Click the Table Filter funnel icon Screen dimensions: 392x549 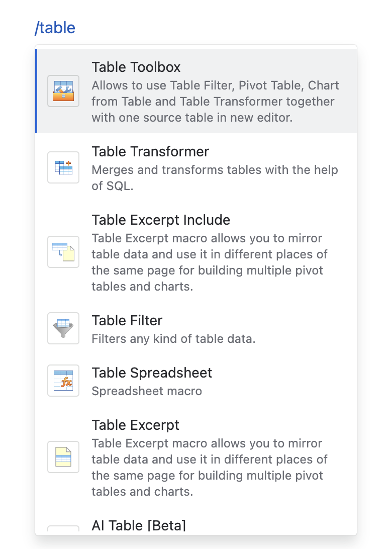[x=63, y=328]
